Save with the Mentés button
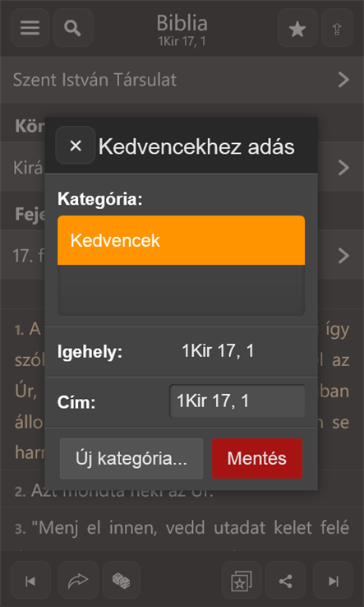 coord(257,458)
